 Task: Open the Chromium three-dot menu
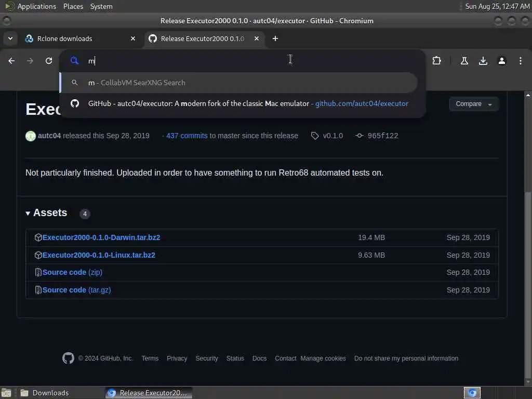click(521, 61)
